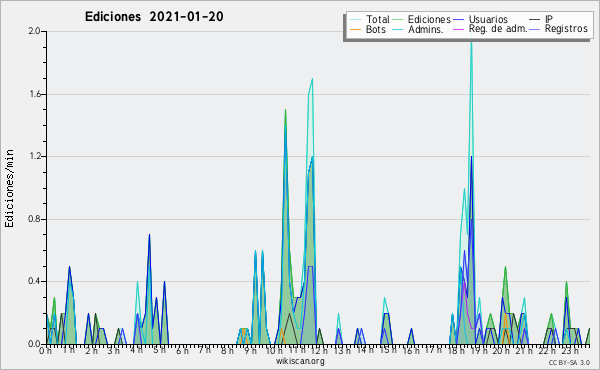The width and height of the screenshot is (600, 370).
Task: Click the turquoise Total legend line swatch
Action: point(355,20)
